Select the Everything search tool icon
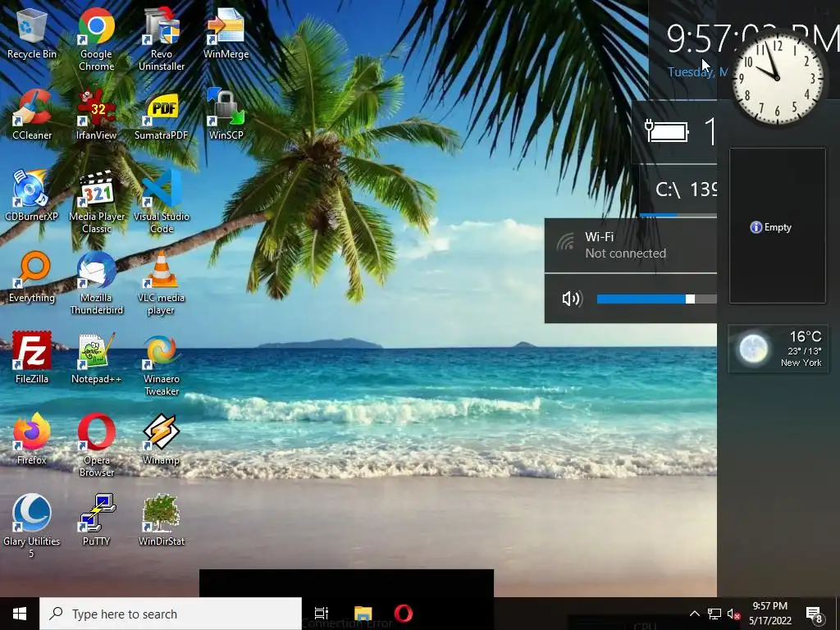 32,277
